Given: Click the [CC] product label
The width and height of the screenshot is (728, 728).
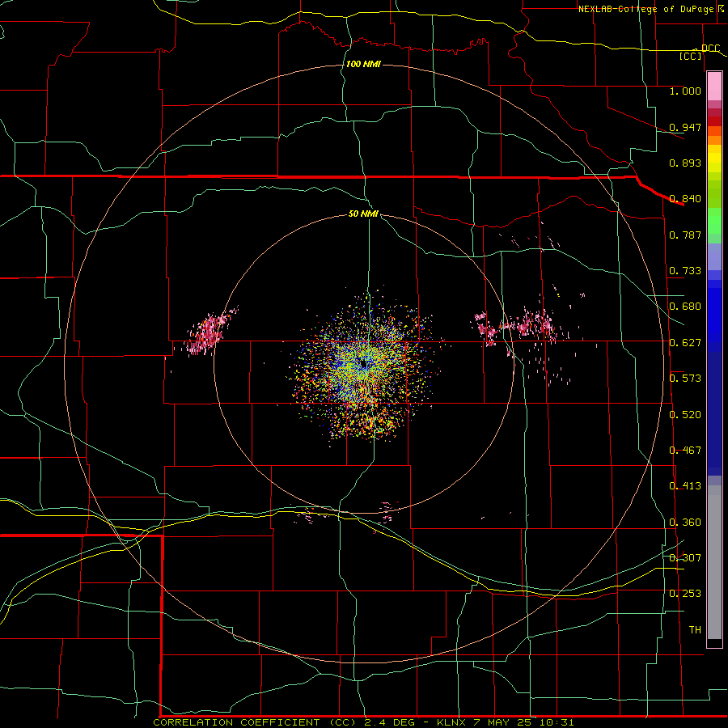Looking at the screenshot, I should pyautogui.click(x=691, y=57).
